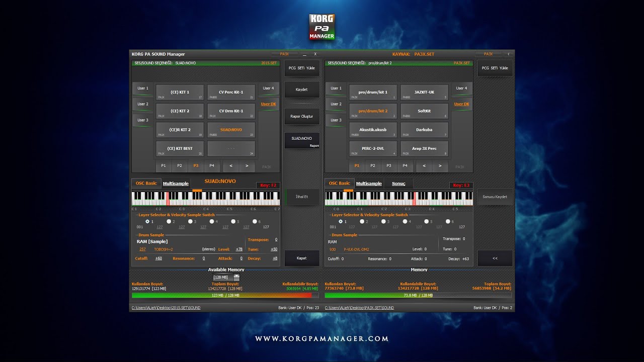The width and height of the screenshot is (644, 362).
Task: Click the Sonucu Kaydet button
Action: pos(495,197)
